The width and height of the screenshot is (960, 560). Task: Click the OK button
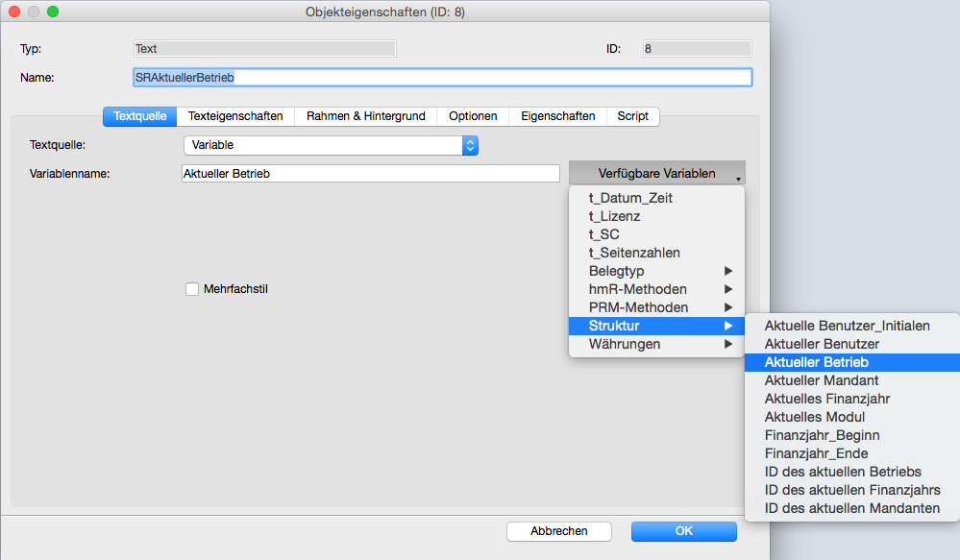click(x=683, y=531)
